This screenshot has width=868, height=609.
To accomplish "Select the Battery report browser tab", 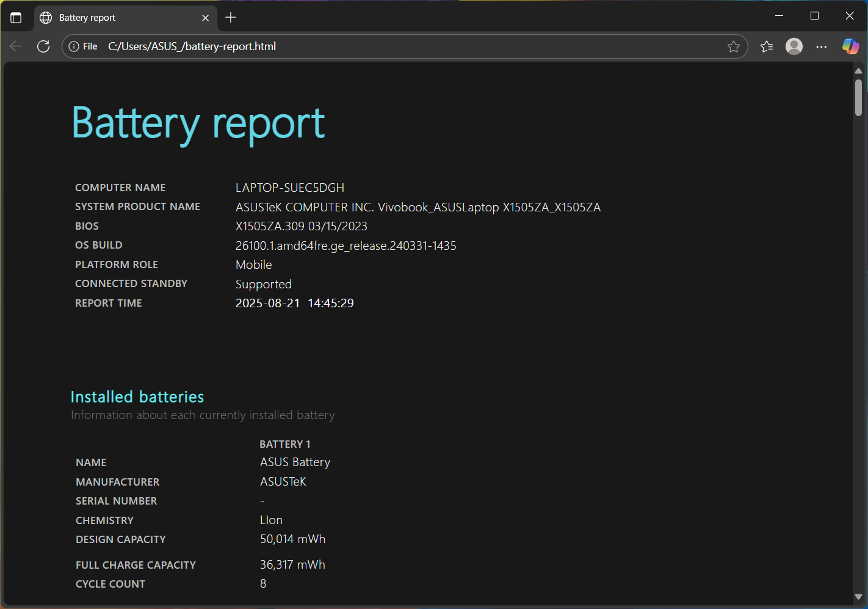I will click(x=125, y=18).
